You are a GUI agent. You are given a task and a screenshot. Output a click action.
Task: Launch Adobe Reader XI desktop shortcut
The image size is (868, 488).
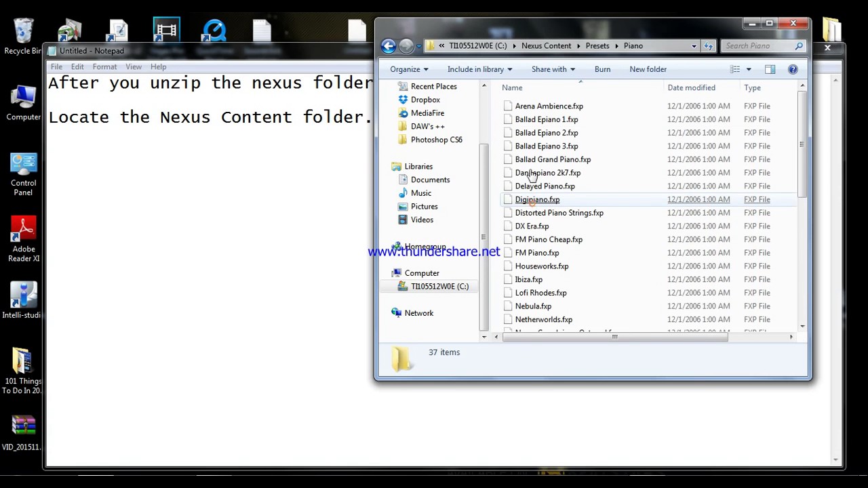(x=23, y=239)
